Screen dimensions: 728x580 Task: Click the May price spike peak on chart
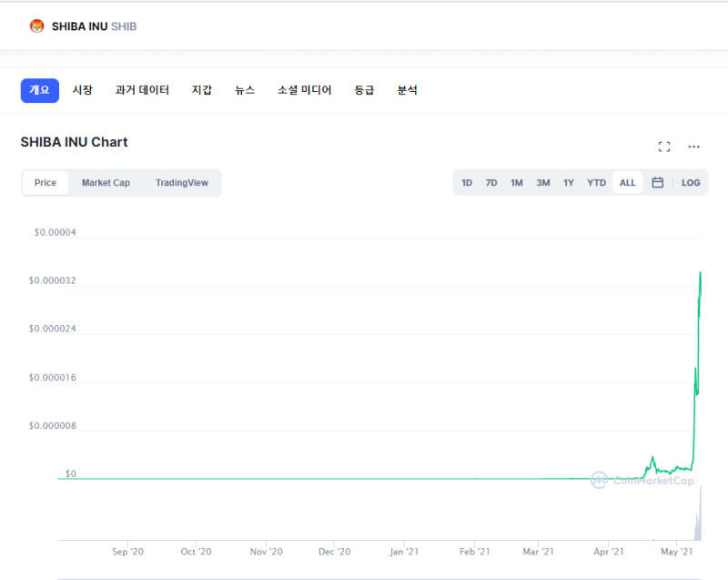tap(700, 274)
